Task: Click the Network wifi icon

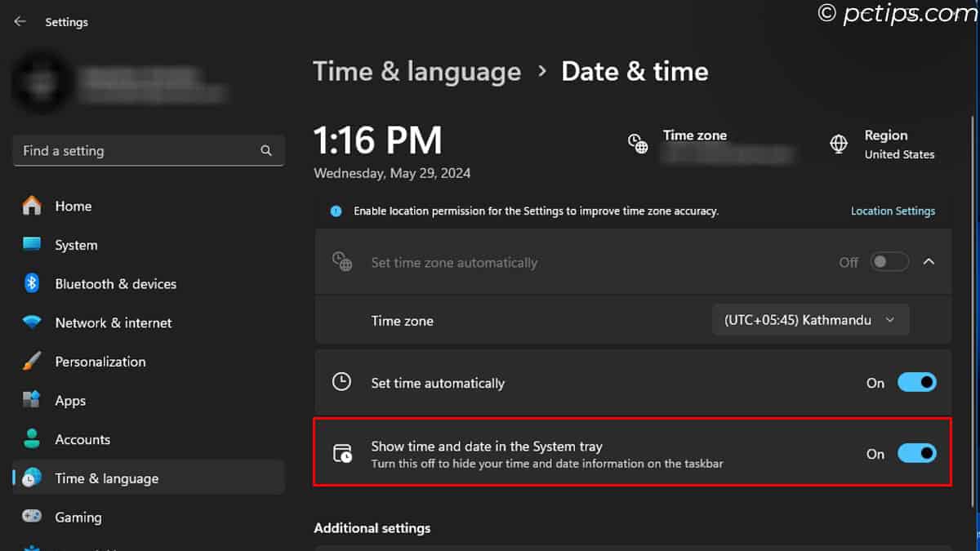Action: click(x=32, y=322)
